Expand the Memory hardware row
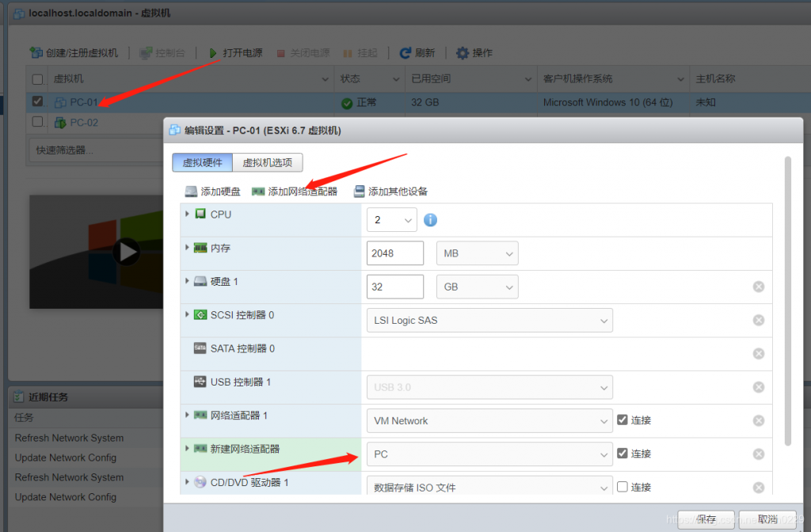The width and height of the screenshot is (811, 532). (187, 248)
